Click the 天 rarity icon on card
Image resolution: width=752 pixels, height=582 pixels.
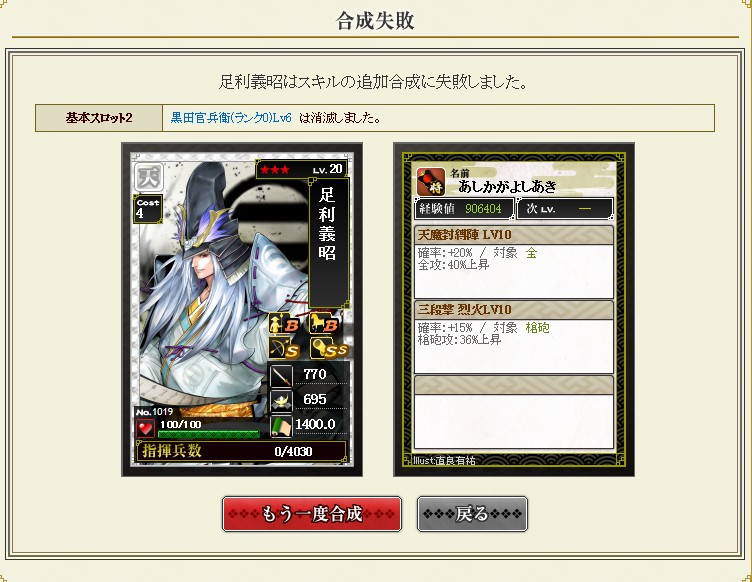[148, 177]
